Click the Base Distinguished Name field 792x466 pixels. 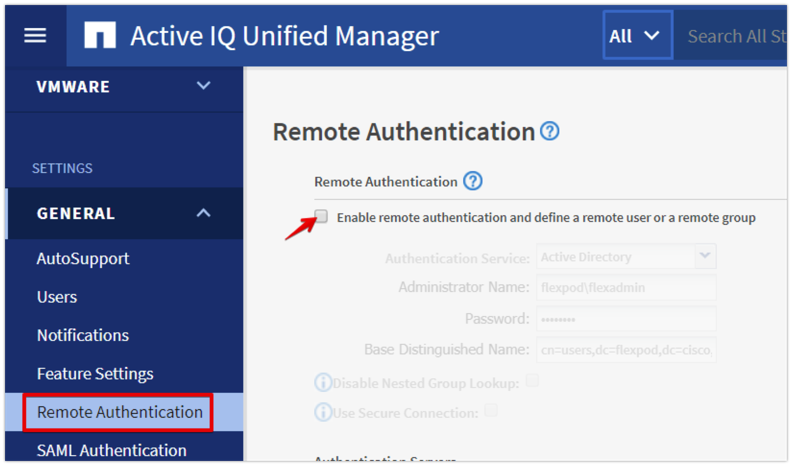(x=626, y=350)
